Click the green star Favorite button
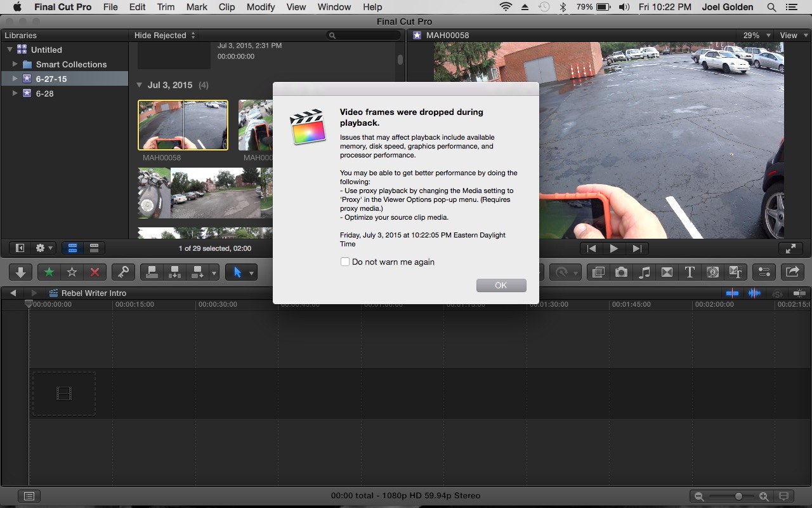This screenshot has height=508, width=812. point(49,272)
